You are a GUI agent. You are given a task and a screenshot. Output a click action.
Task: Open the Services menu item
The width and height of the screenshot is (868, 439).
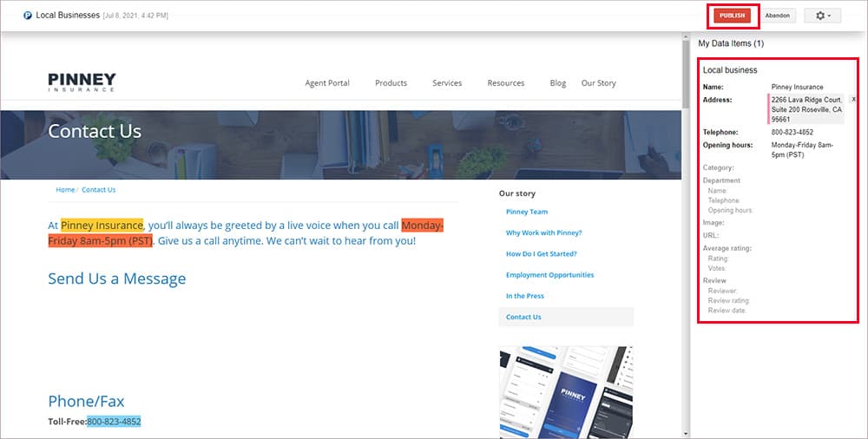[447, 83]
